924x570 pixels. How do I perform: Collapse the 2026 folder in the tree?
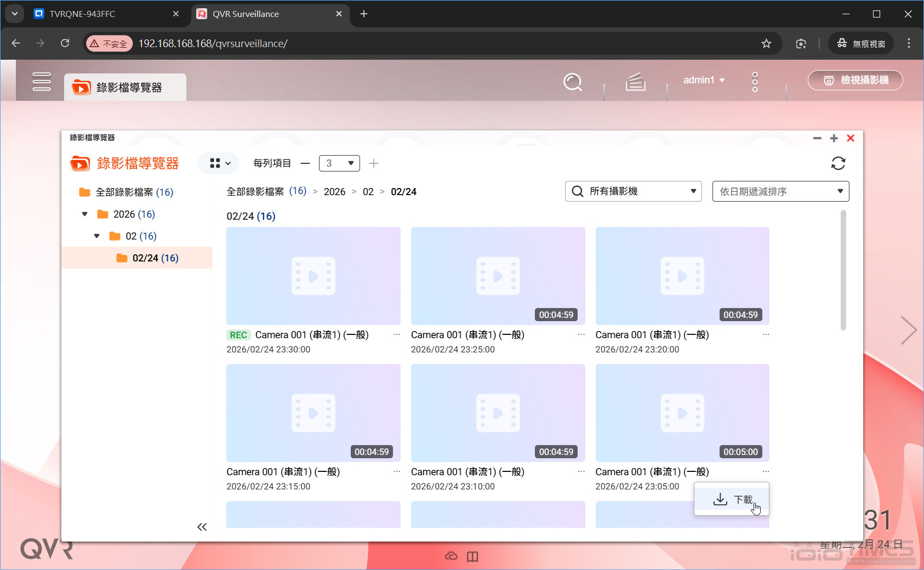click(85, 214)
